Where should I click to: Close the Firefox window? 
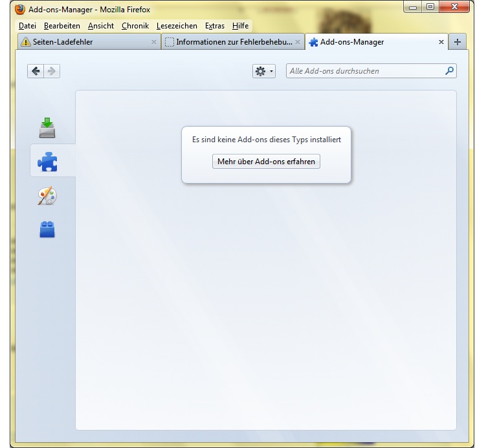(454, 6)
